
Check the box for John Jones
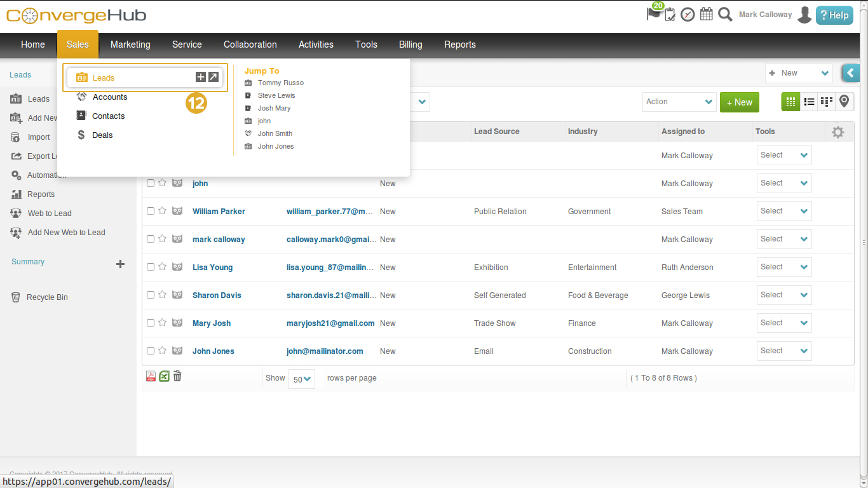pyautogui.click(x=151, y=351)
